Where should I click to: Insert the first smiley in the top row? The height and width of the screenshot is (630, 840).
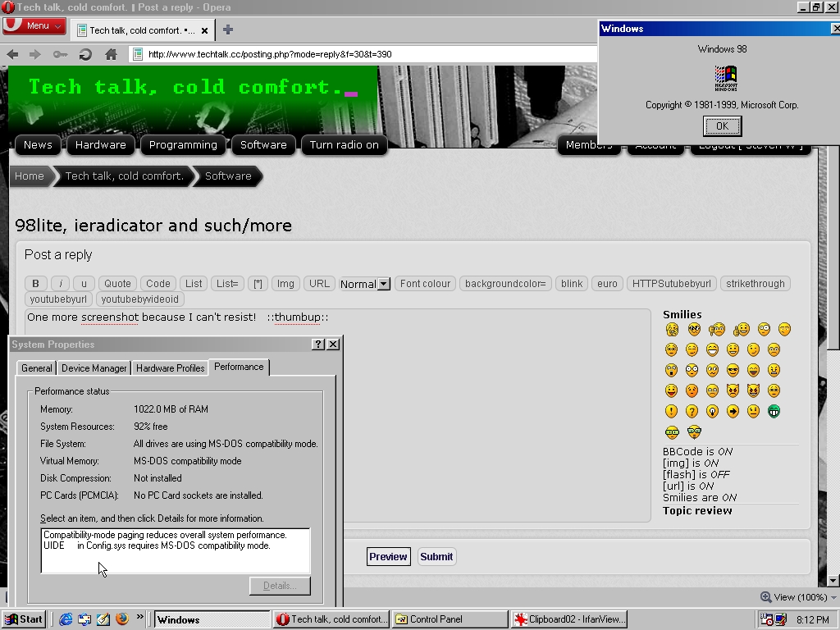(x=672, y=330)
